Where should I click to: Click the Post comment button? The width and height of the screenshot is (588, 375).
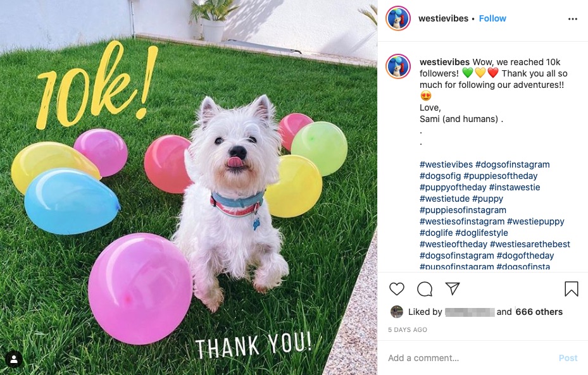[x=568, y=358]
